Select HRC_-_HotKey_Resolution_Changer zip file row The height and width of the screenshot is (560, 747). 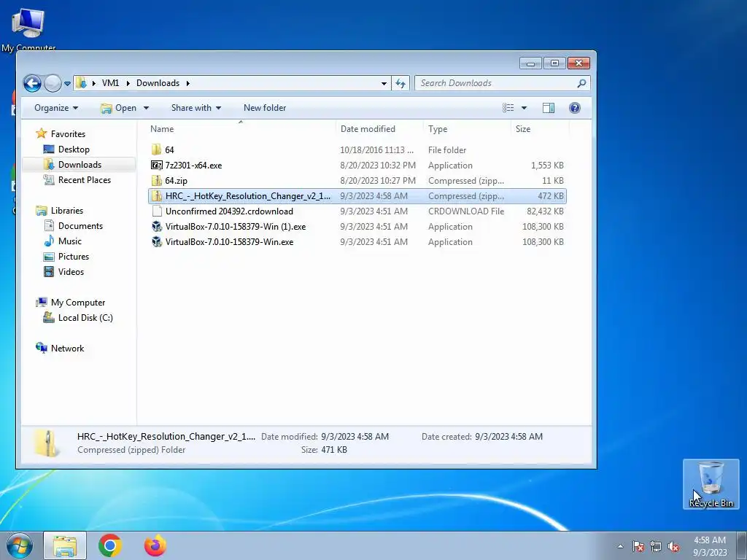pyautogui.click(x=357, y=196)
